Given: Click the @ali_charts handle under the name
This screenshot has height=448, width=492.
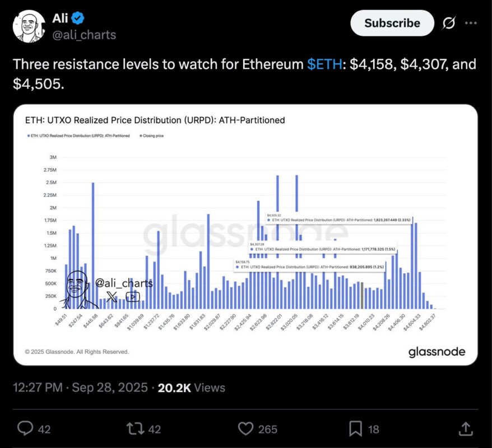Looking at the screenshot, I should tap(84, 35).
